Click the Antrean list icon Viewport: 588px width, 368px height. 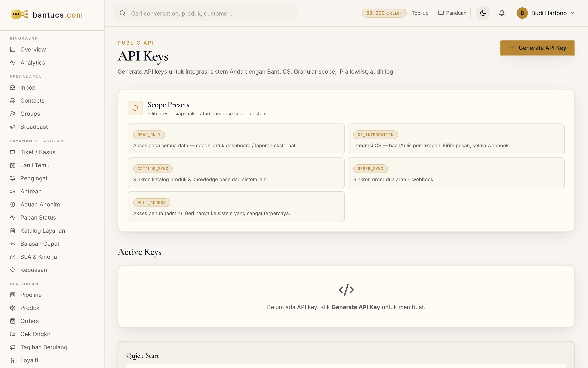tap(13, 192)
